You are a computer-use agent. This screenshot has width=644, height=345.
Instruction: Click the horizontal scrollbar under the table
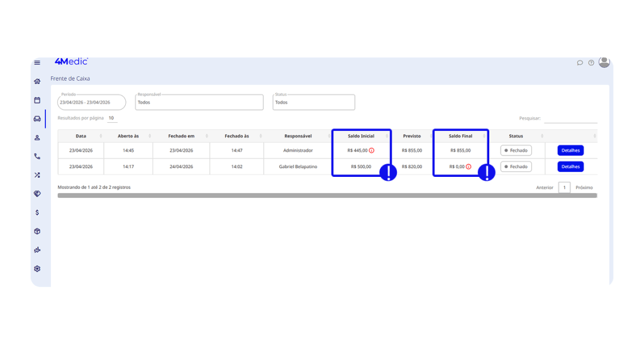pos(327,196)
